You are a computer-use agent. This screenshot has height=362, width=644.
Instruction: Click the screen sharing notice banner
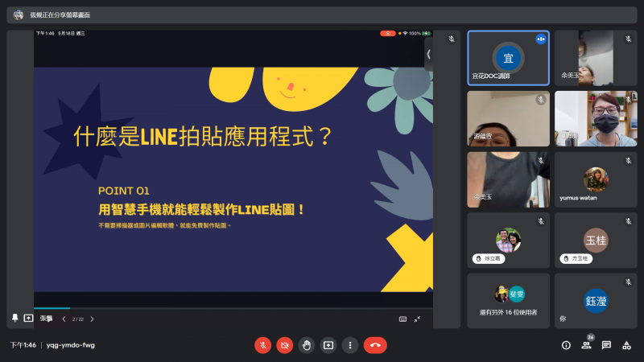322,15
